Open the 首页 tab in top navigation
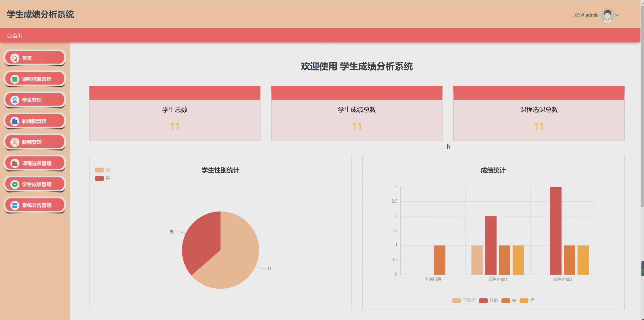The width and height of the screenshot is (644, 320). [x=17, y=35]
